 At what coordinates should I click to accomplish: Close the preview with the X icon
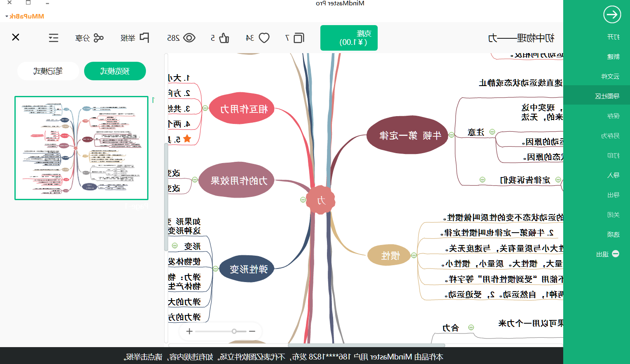(16, 37)
